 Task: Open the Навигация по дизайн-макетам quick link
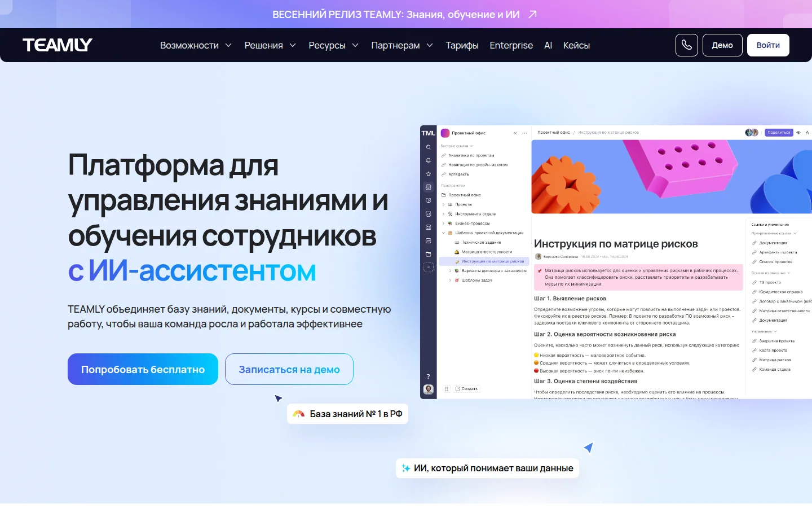478,165
